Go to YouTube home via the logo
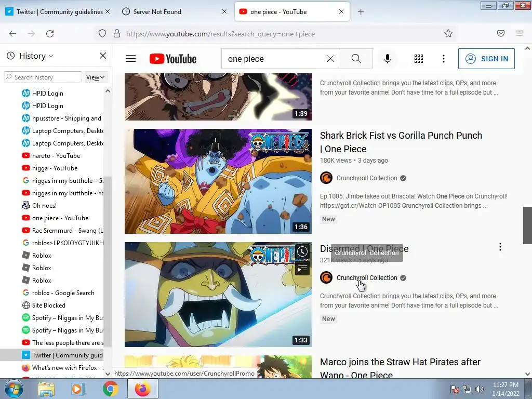This screenshot has height=399, width=532. (x=173, y=59)
